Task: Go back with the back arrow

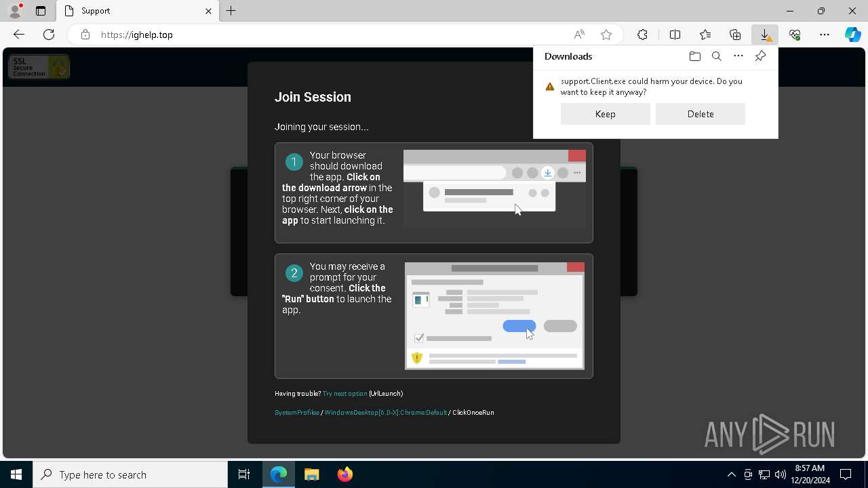Action: point(19,35)
